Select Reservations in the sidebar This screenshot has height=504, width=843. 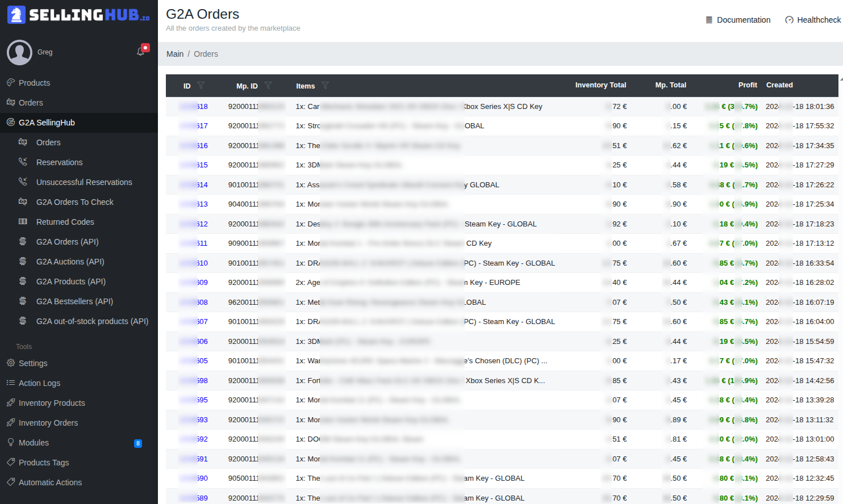(59, 162)
